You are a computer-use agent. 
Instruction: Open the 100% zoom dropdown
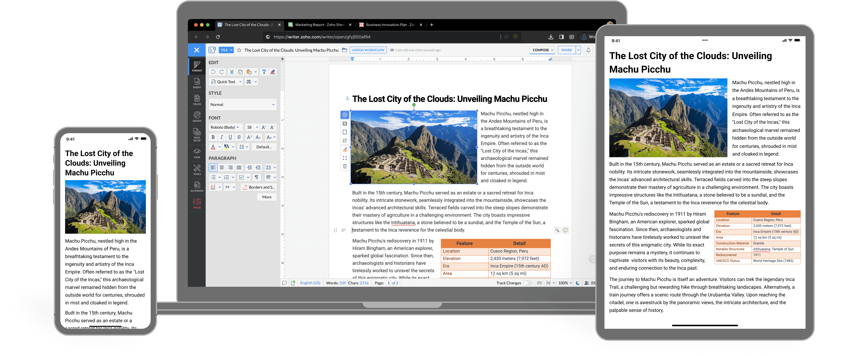point(565,283)
